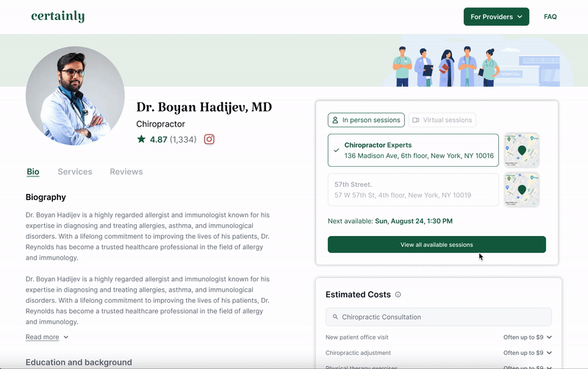
Task: Click Dr. Boyan Hadijev profile photo
Action: click(75, 96)
